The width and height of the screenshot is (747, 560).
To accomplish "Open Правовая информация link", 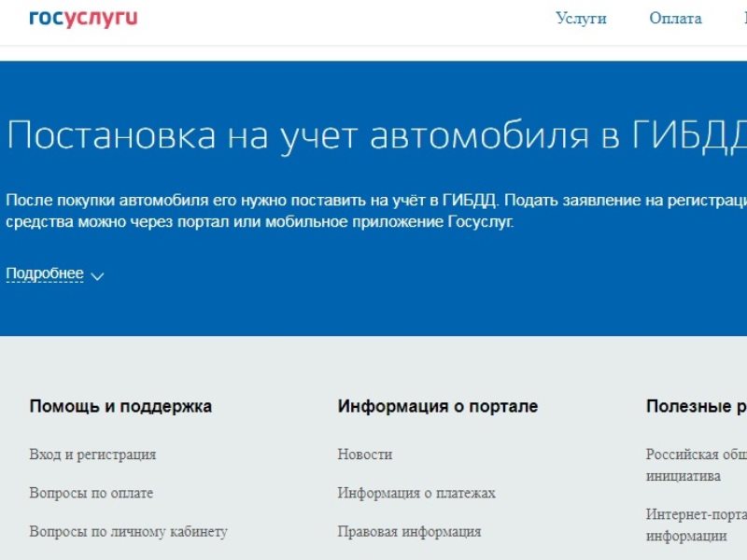I will tap(410, 531).
